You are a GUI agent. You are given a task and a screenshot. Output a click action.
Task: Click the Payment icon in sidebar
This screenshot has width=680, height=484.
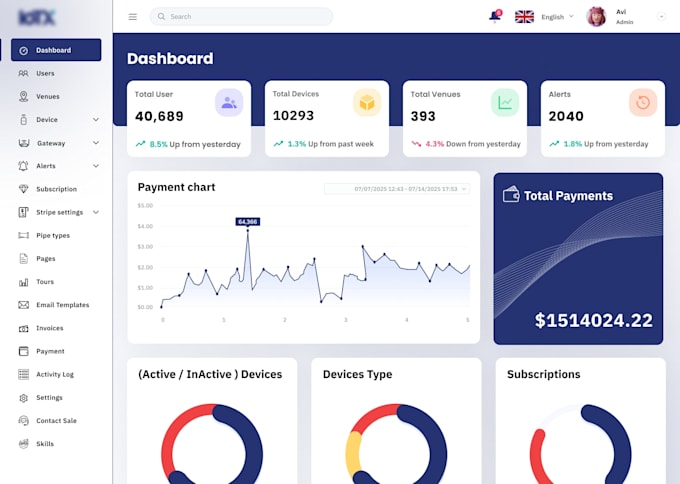point(23,351)
